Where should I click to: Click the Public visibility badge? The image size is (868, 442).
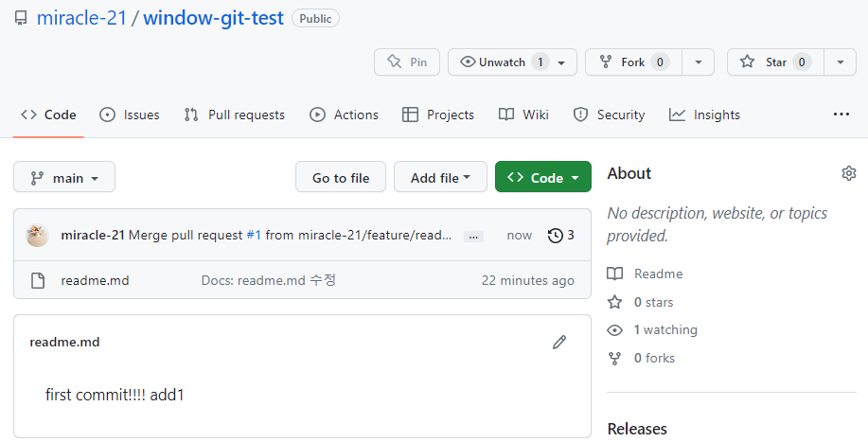[315, 18]
